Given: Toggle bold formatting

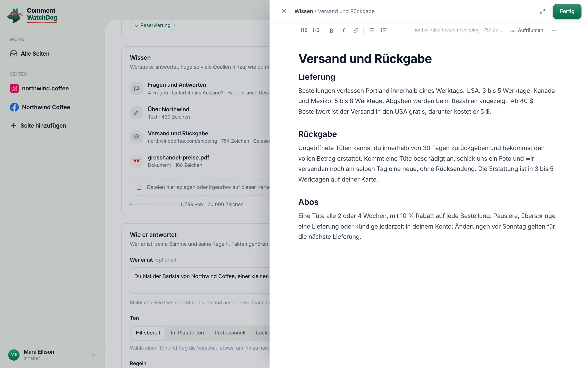Looking at the screenshot, I should 331,30.
